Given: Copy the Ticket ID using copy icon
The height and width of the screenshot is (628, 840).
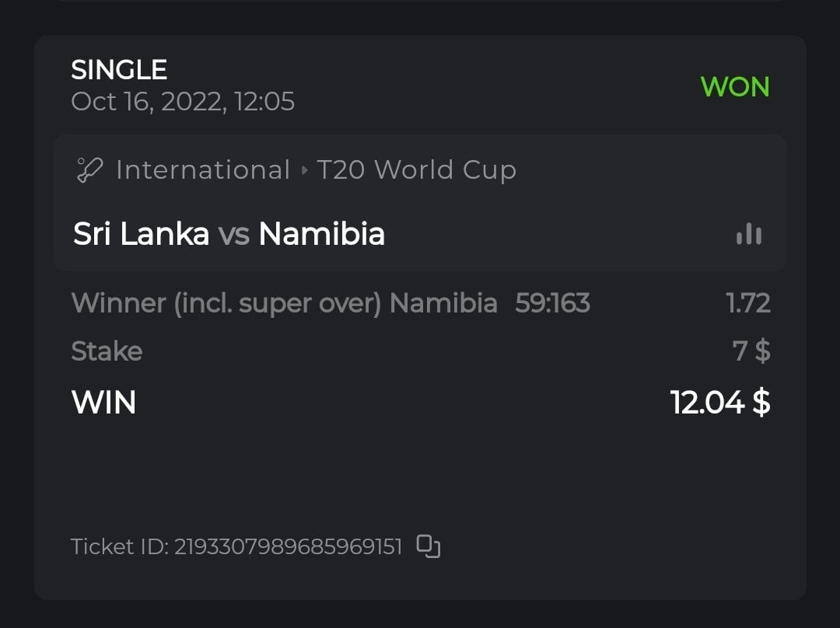Looking at the screenshot, I should pyautogui.click(x=429, y=546).
